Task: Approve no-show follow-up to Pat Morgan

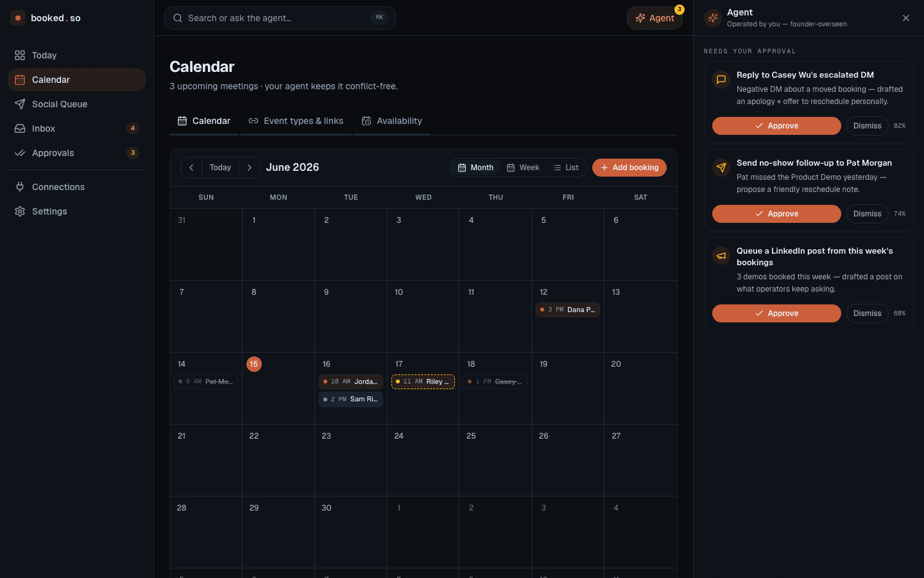Action: click(x=776, y=214)
